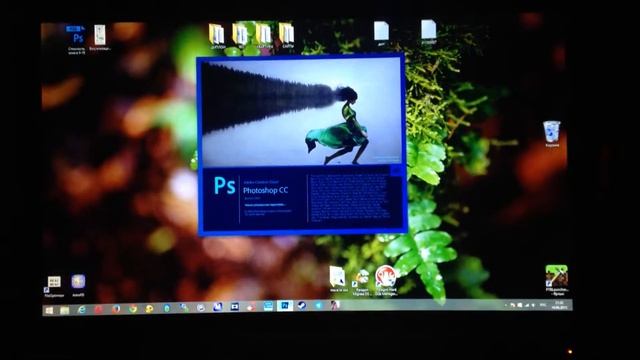This screenshot has width=640, height=360.
Task: Show hidden system tray icons
Action: 506,305
